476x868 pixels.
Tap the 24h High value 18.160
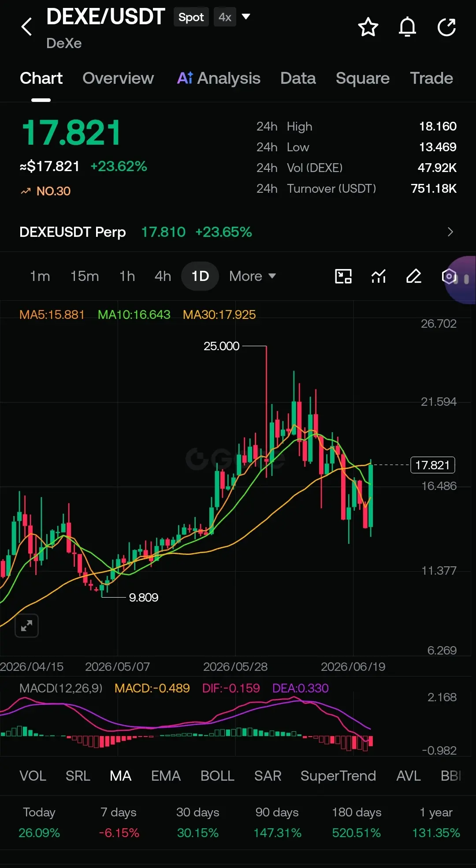438,127
